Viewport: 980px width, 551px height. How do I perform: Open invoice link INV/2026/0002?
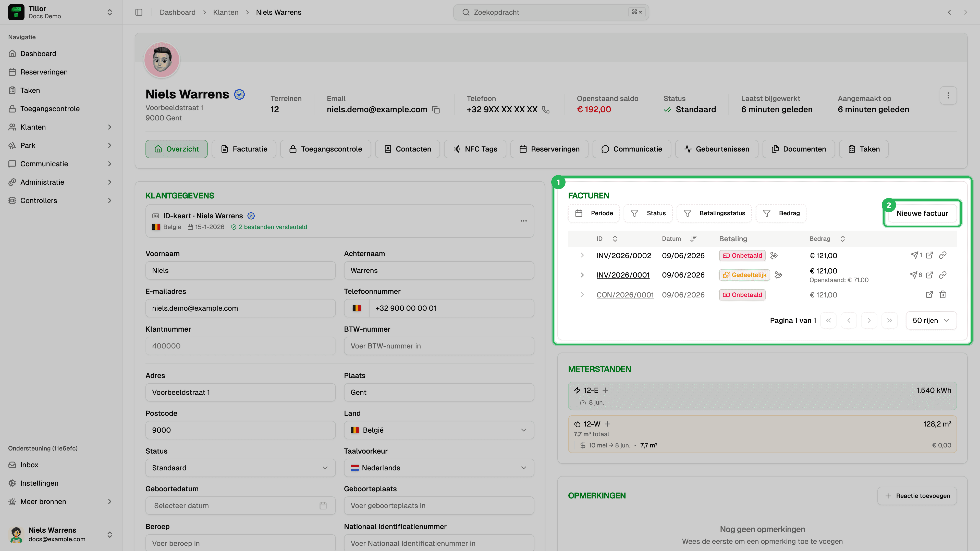(623, 256)
